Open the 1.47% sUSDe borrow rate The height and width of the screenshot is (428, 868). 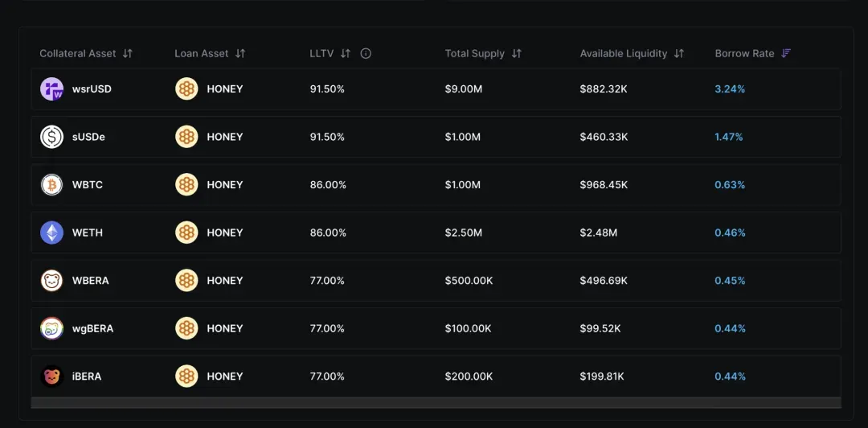click(728, 137)
